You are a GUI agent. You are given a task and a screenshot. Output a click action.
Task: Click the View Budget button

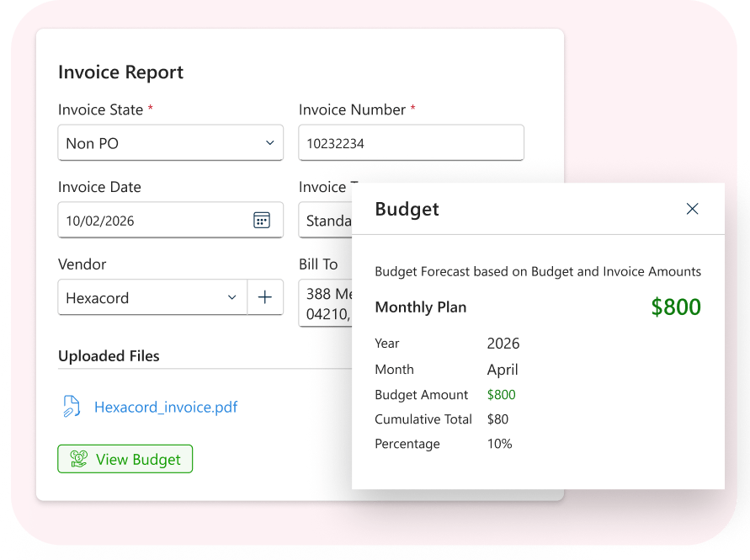[125, 459]
